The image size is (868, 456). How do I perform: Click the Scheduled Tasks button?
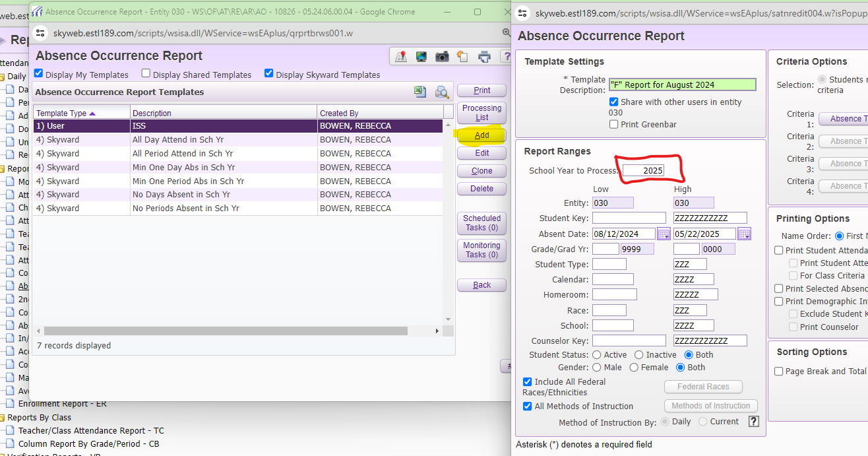point(481,223)
